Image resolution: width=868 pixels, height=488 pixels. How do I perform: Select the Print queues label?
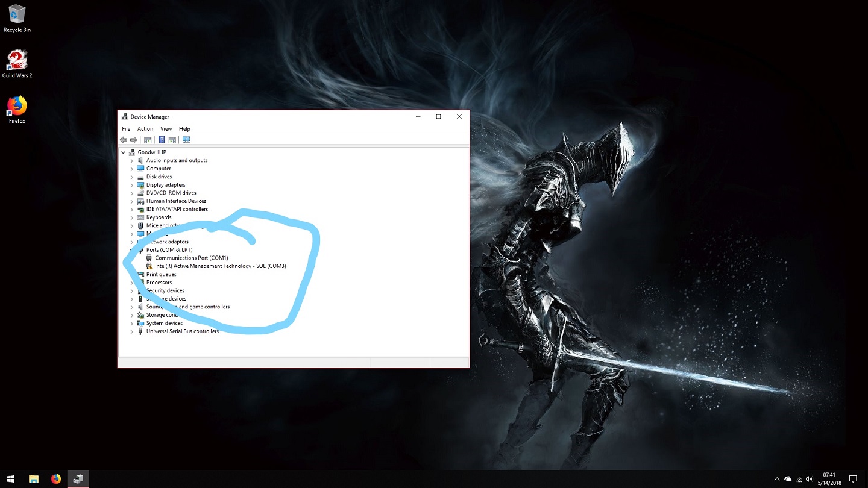click(161, 274)
